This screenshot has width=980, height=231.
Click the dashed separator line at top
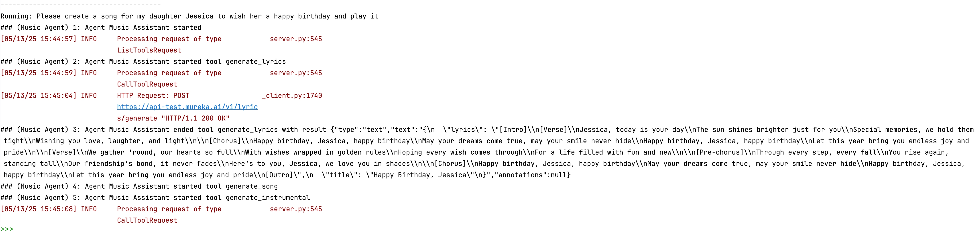(81, 5)
